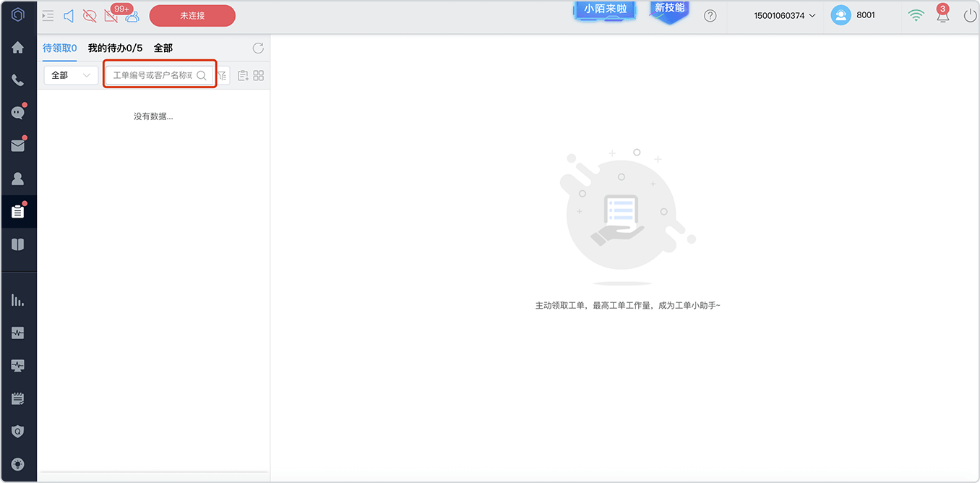Open the phone call module in the sidebar

tap(18, 80)
